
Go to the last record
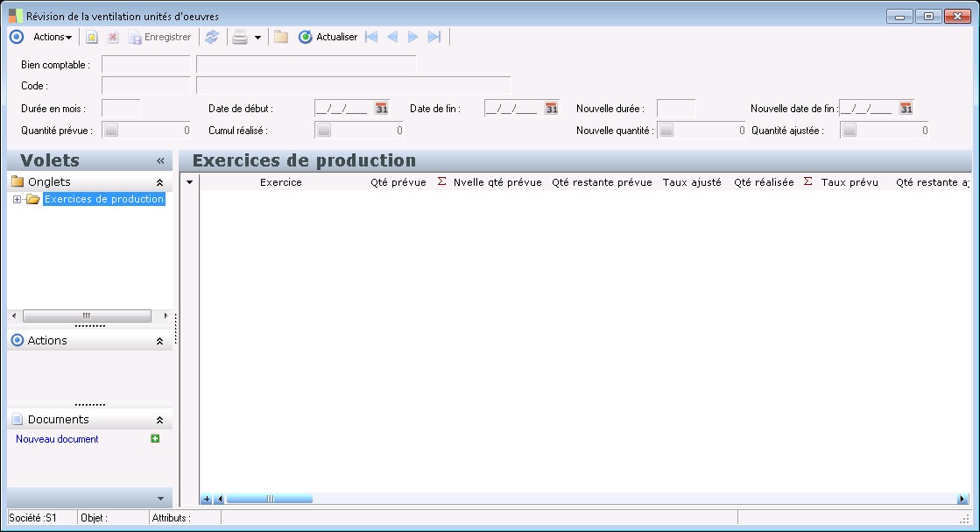click(434, 37)
